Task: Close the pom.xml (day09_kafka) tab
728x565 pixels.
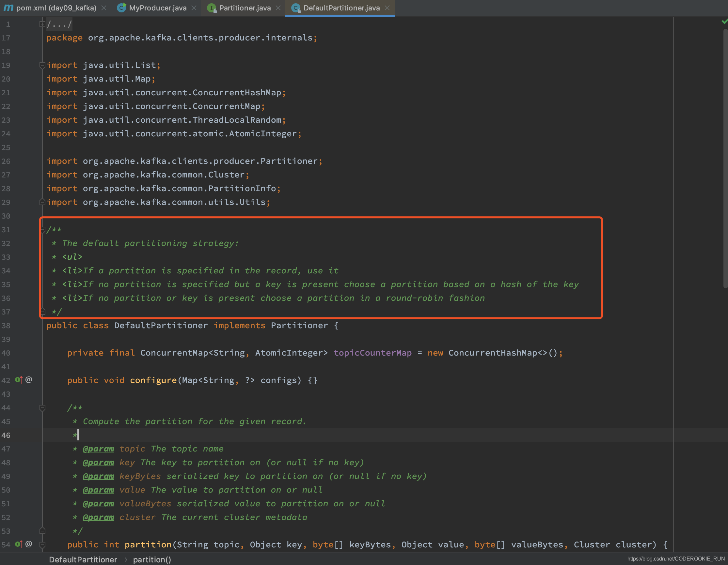Action: click(104, 8)
